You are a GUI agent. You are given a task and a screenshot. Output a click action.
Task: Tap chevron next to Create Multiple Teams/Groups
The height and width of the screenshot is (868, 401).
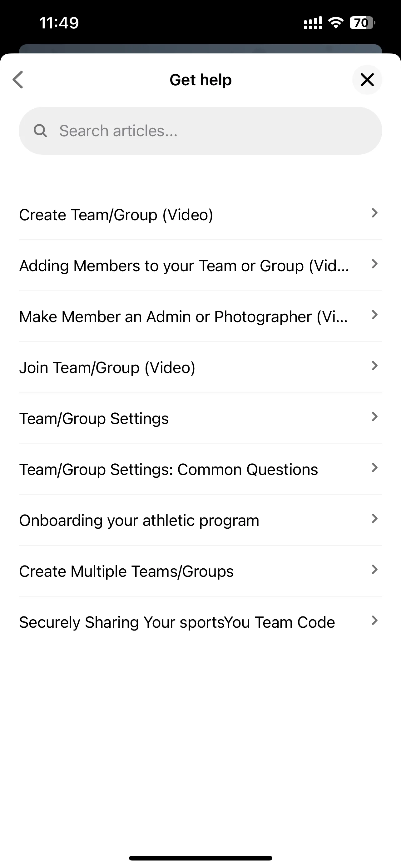[374, 569]
